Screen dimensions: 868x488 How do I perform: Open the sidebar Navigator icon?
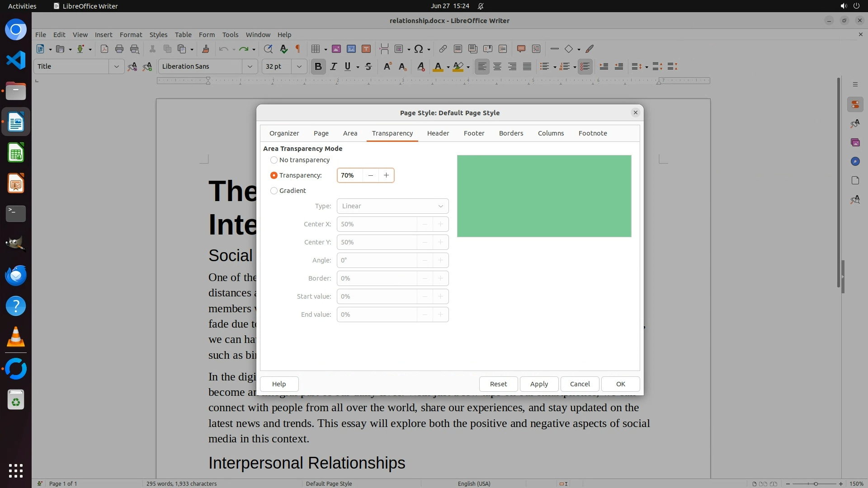(x=854, y=161)
